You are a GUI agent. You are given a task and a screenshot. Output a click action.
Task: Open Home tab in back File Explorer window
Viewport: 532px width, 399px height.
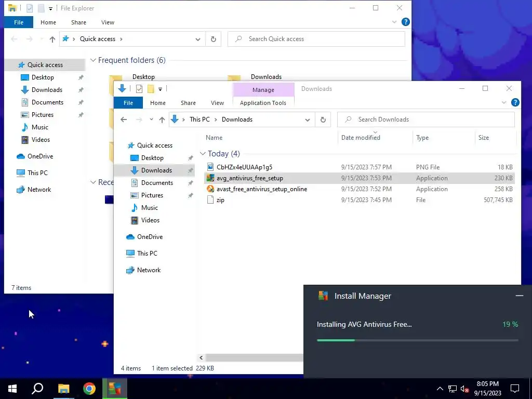48,22
